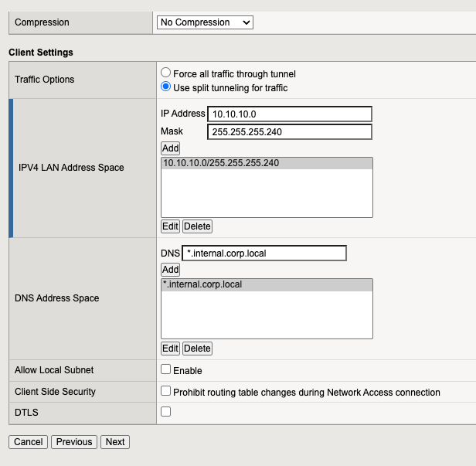The height and width of the screenshot is (466, 476).
Task: Select Force all traffic through tunnel
Action: tap(166, 73)
